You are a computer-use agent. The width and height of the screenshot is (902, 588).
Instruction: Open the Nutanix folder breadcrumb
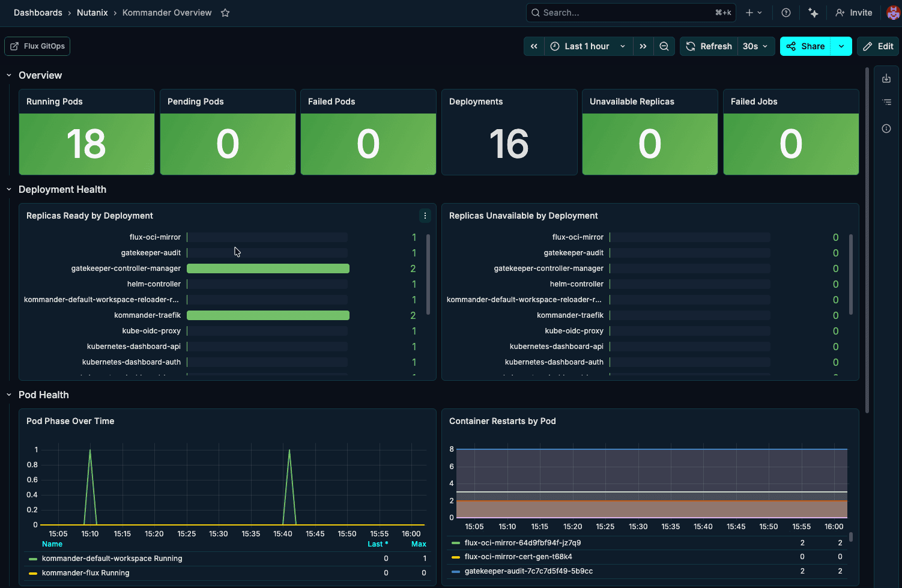92,13
